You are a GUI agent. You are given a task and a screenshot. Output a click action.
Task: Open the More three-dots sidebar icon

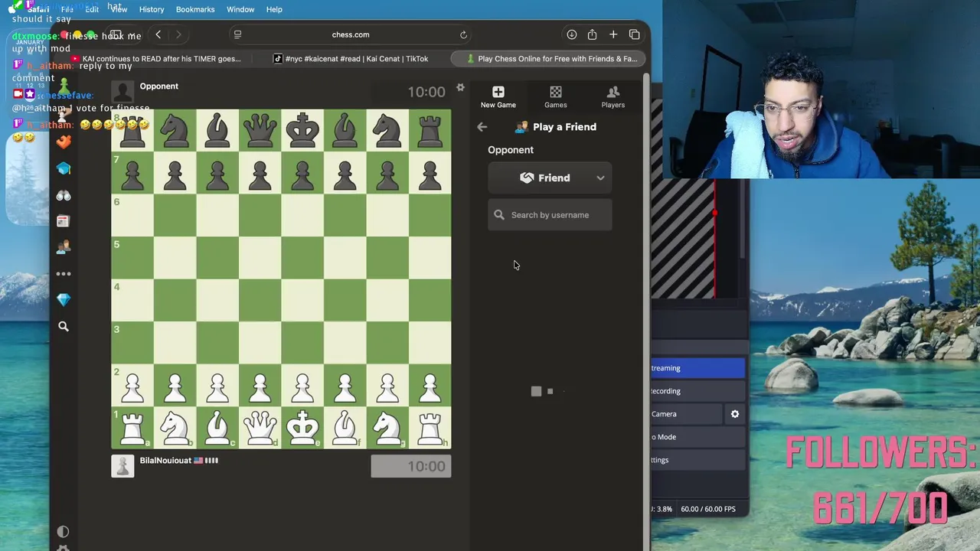64,273
